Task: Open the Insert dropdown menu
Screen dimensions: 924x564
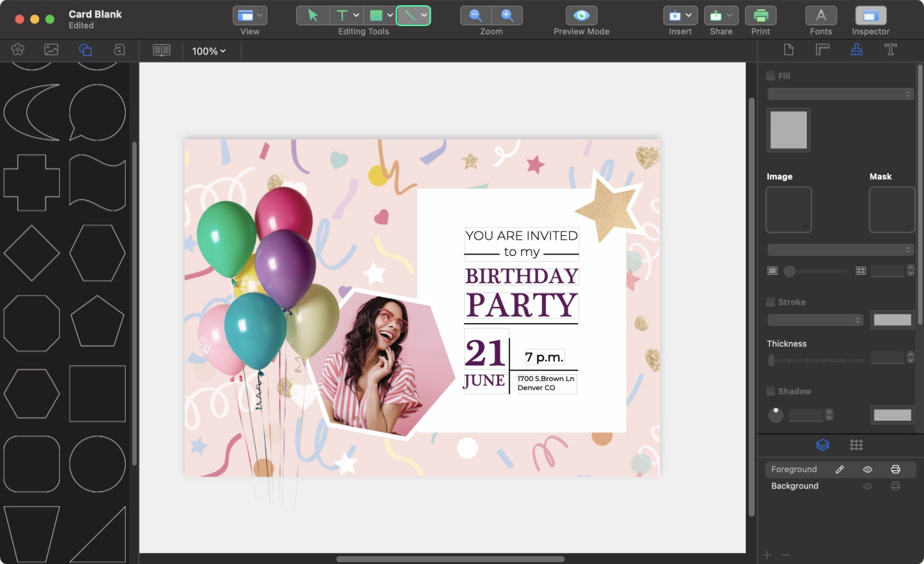Action: (679, 15)
